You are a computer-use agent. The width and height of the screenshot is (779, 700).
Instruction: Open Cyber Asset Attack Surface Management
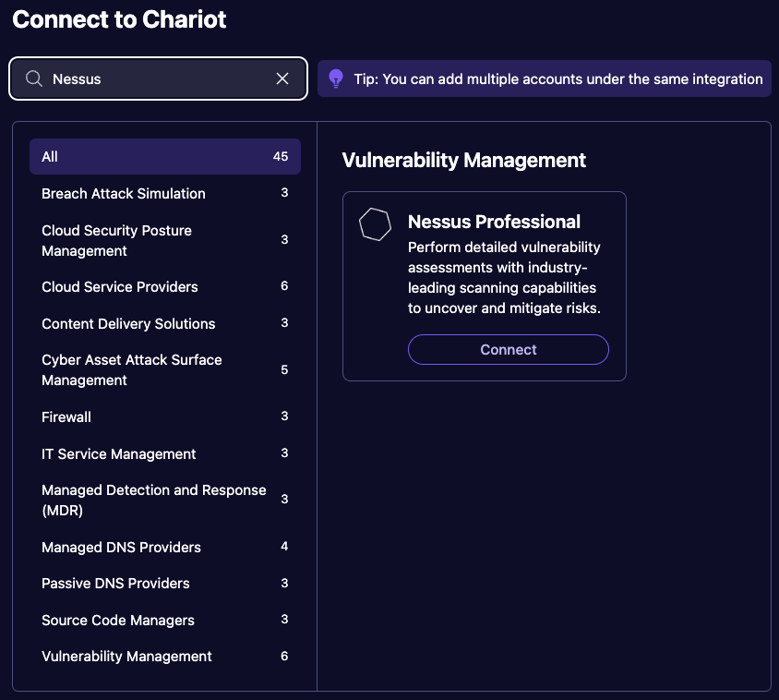click(165, 370)
